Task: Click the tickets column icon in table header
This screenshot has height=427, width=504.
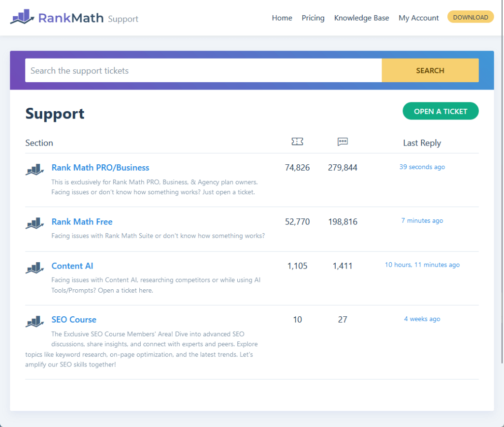Action: [x=297, y=141]
